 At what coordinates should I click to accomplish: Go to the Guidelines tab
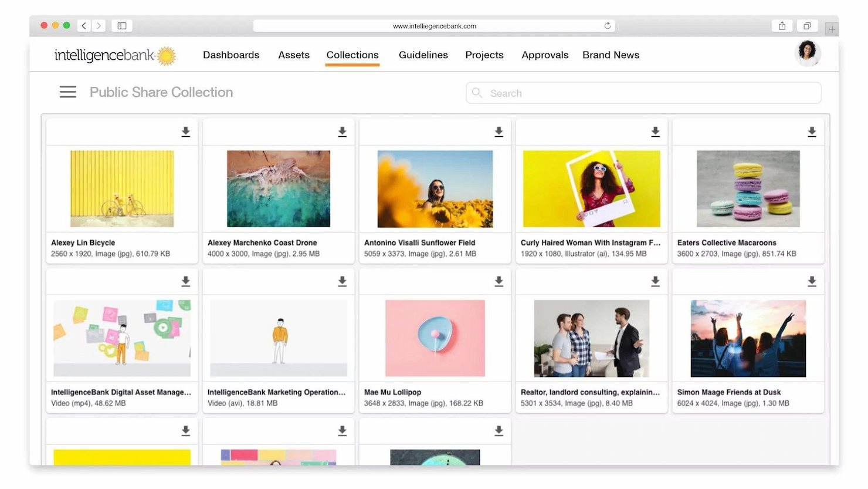coord(423,55)
